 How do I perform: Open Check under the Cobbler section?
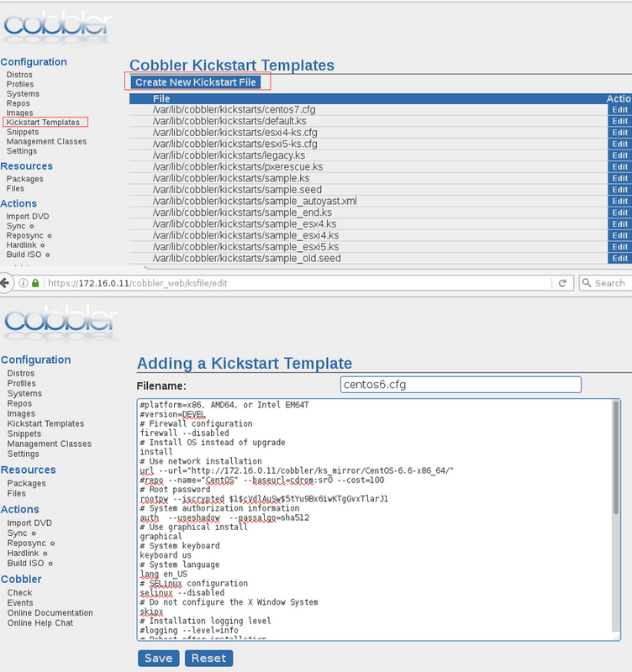tap(19, 593)
